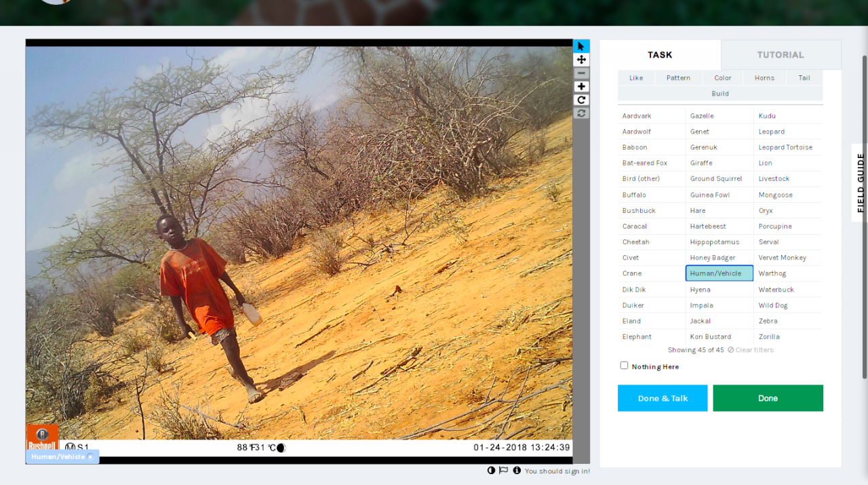This screenshot has height=485, width=868.
Task: Pick Impala from the choices
Action: (x=719, y=305)
